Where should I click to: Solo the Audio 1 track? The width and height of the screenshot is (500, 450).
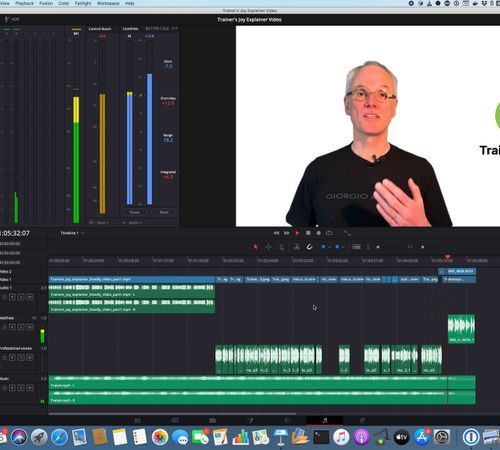[x=21, y=297]
